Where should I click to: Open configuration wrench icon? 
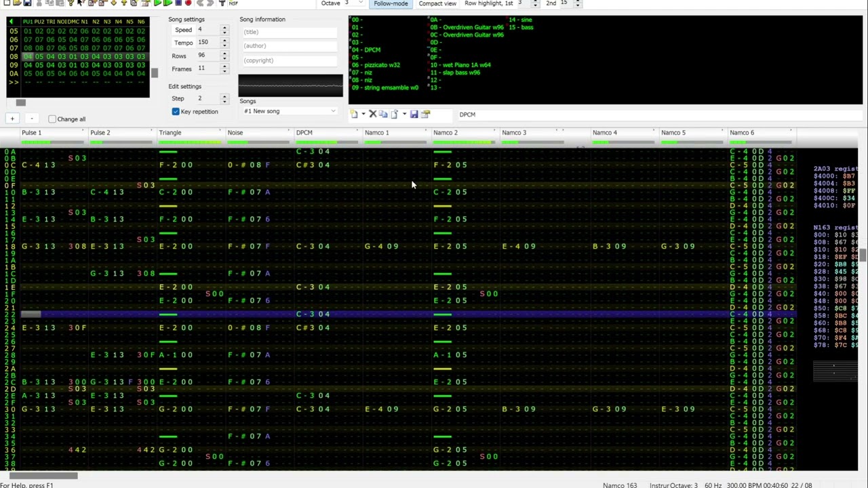point(222,3)
